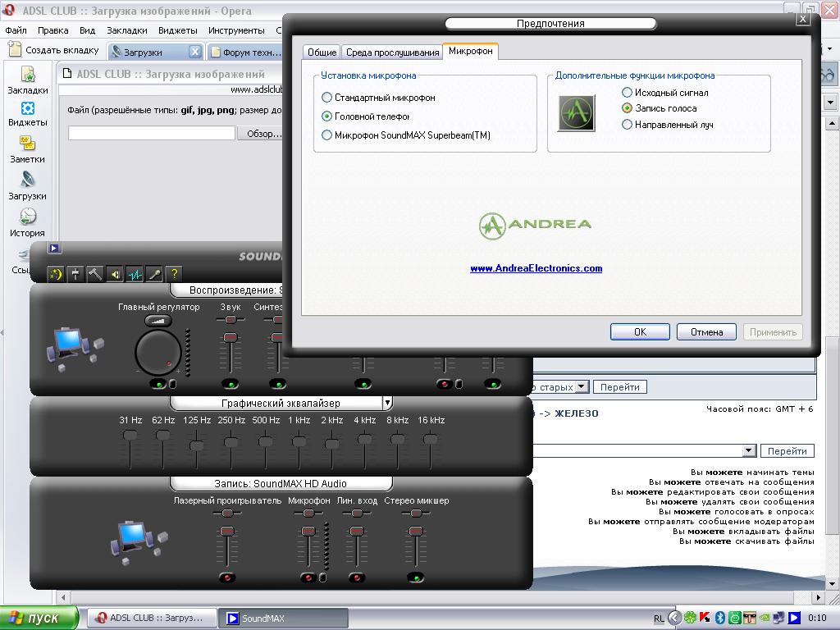Viewport: 840px width, 630px height.
Task: Click the RL language indicator in taskbar
Action: click(x=659, y=619)
